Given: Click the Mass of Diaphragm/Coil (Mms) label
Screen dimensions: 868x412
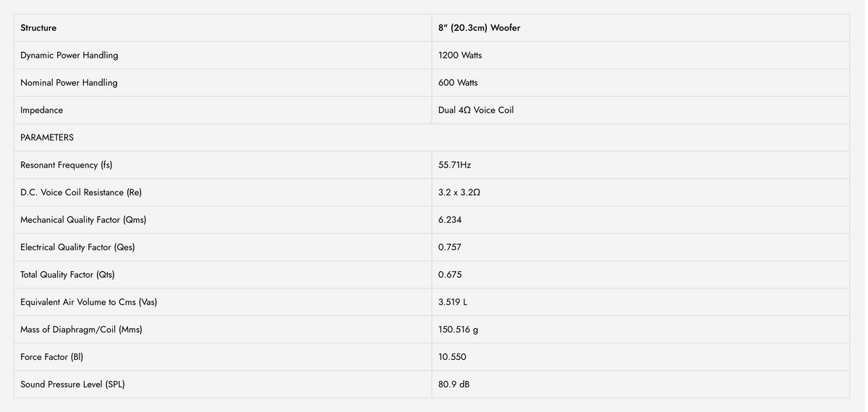Looking at the screenshot, I should pyautogui.click(x=81, y=330).
